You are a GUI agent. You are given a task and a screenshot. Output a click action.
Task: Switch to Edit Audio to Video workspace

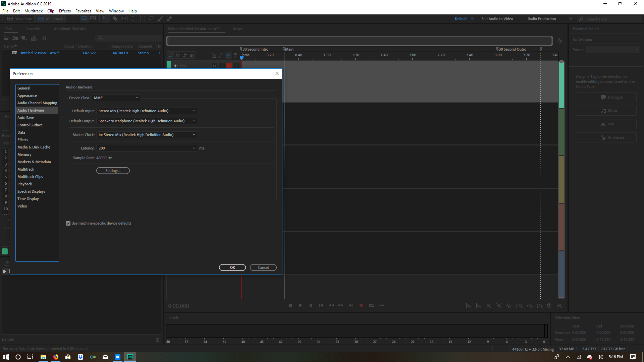tap(497, 19)
